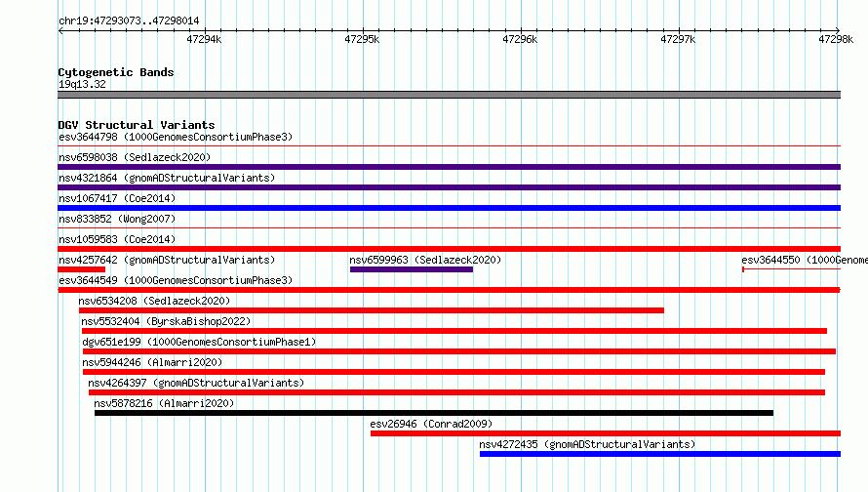
Task: Click the left arrow of the ruler
Action: pyautogui.click(x=60, y=30)
